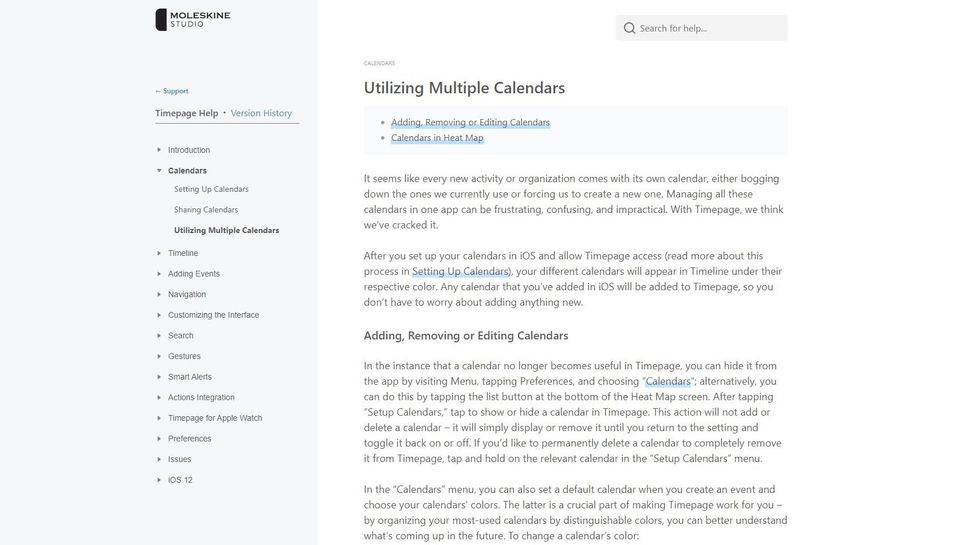Open Sharing Calendars sidebar page
This screenshot has height=545, width=970.
206,210
